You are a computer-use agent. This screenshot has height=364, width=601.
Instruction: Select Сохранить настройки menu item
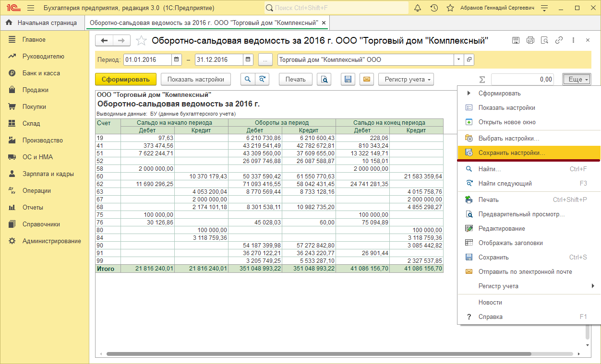[512, 153]
